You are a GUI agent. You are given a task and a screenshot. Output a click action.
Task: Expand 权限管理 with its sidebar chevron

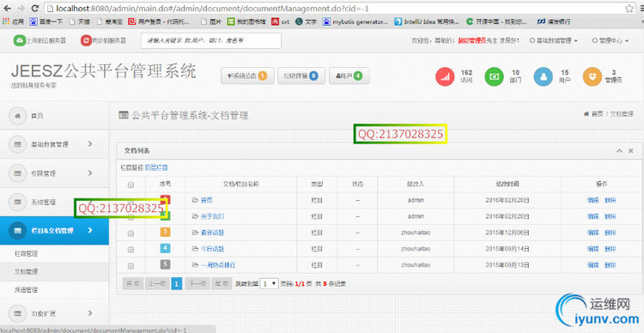pos(90,173)
